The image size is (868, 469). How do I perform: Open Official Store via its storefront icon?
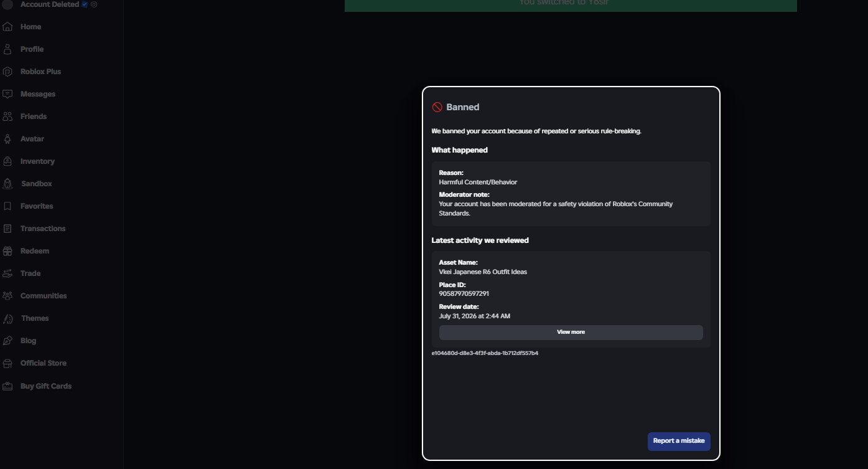pyautogui.click(x=7, y=363)
